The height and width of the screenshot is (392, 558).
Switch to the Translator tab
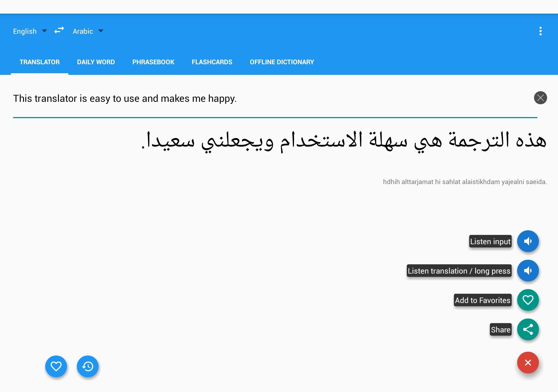[40, 62]
